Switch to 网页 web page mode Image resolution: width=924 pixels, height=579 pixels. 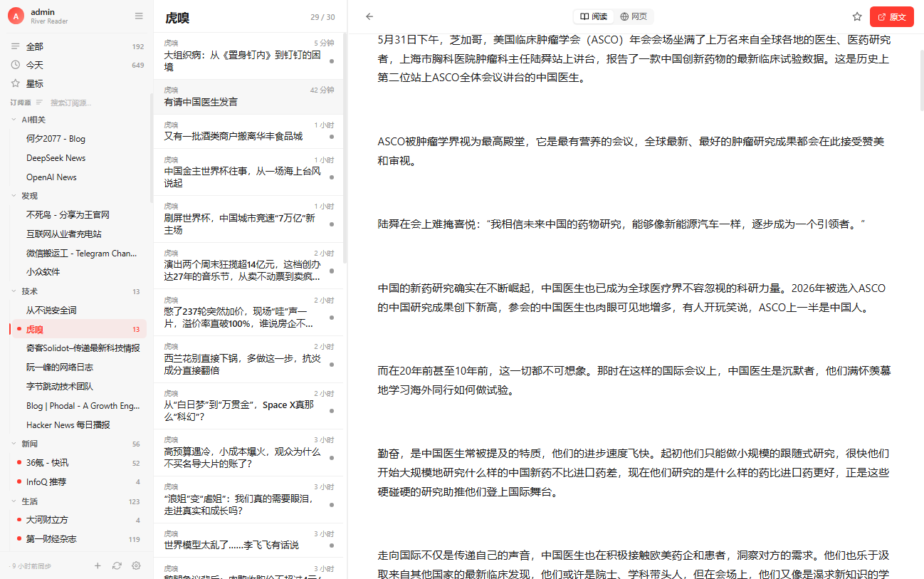tap(634, 16)
